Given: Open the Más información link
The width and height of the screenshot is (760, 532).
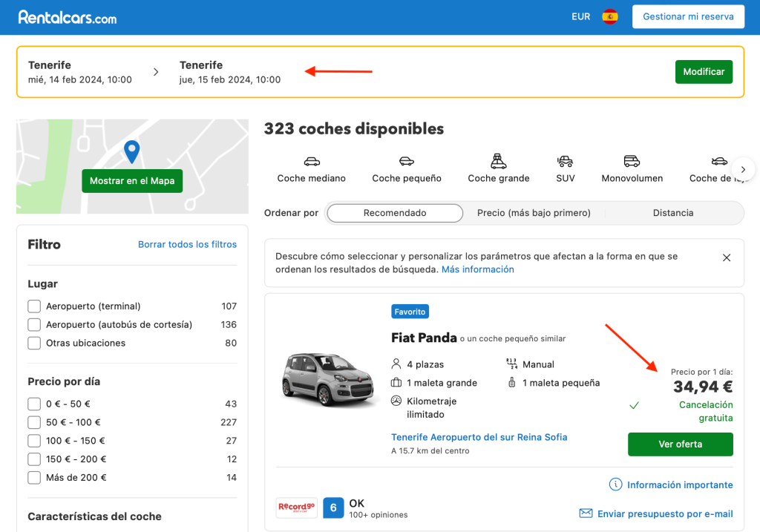Looking at the screenshot, I should tap(477, 269).
